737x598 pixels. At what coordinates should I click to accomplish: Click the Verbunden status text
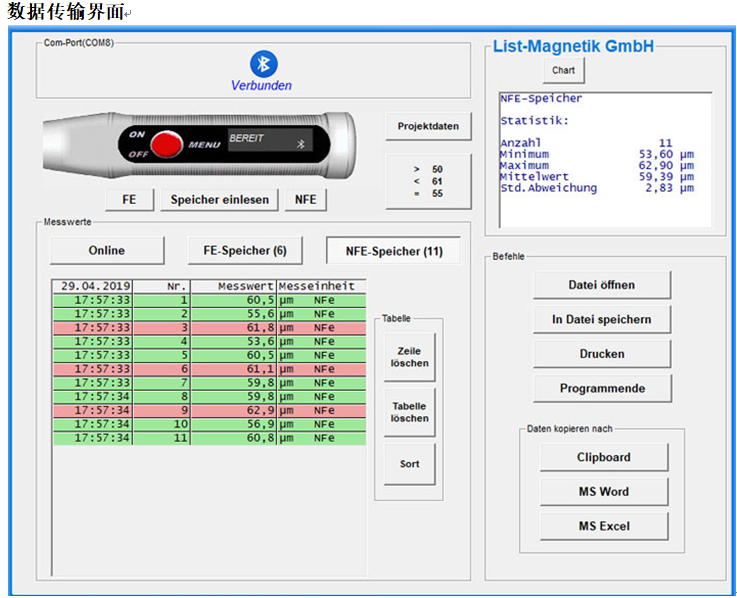coord(261,86)
